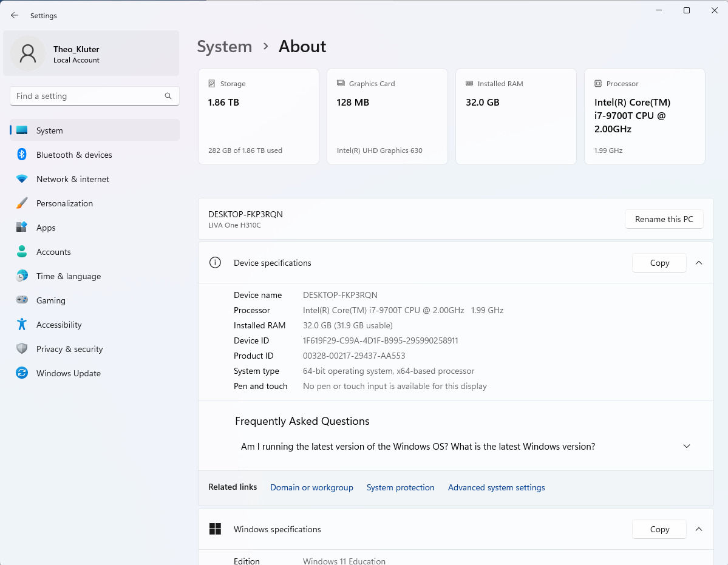Click the Accessibility figure icon
Screen dimensions: 728x565
point(22,324)
